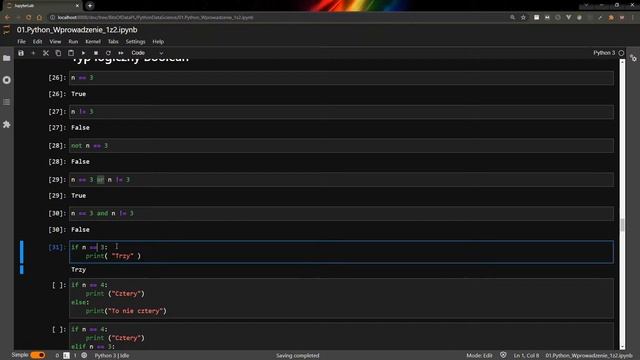Click inside cell 27 code n != 3
Viewport: 640px width, 360px height.
341,111
